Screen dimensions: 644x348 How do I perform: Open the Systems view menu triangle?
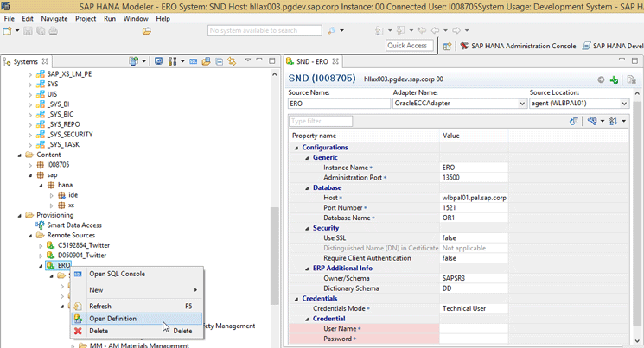[x=248, y=60]
